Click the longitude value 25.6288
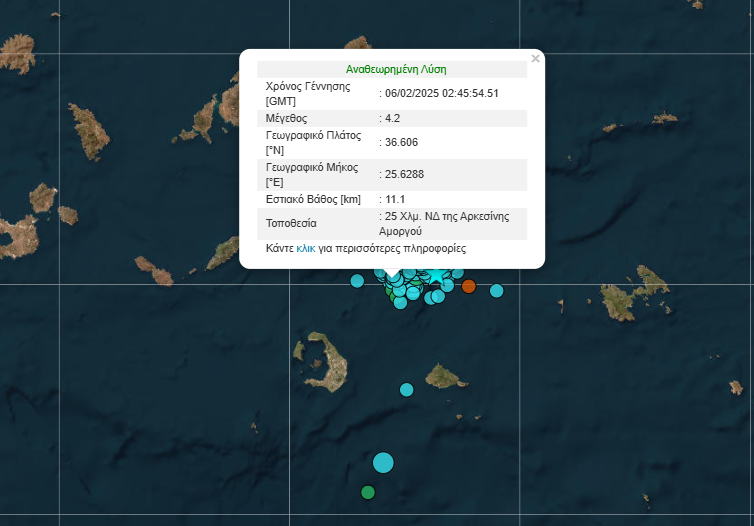The height and width of the screenshot is (526, 754). point(404,175)
